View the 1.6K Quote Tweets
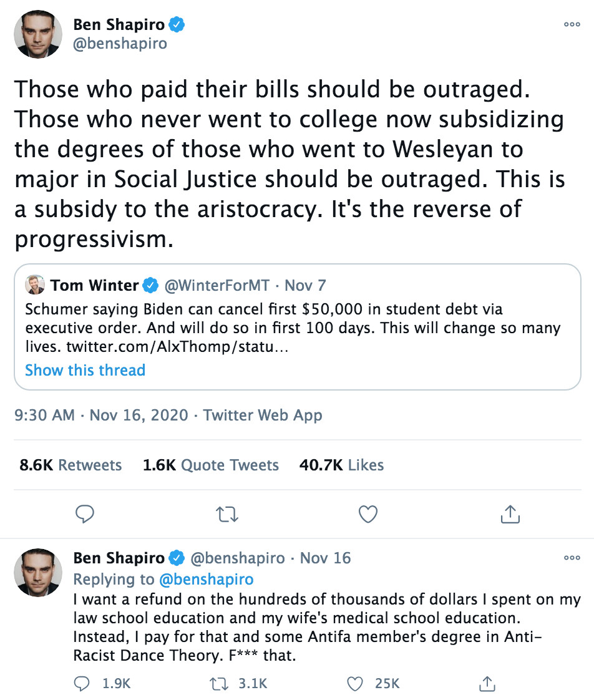The image size is (594, 700). (211, 465)
